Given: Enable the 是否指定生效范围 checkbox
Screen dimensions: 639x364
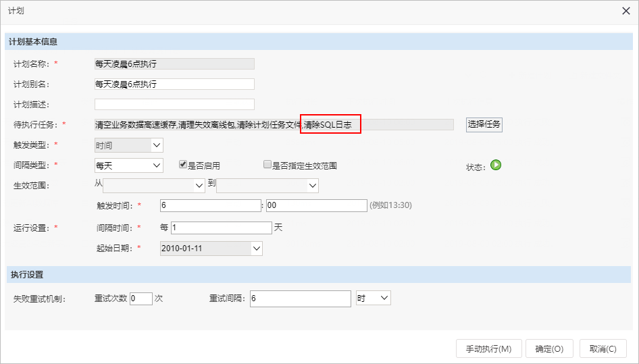Looking at the screenshot, I should (x=267, y=164).
